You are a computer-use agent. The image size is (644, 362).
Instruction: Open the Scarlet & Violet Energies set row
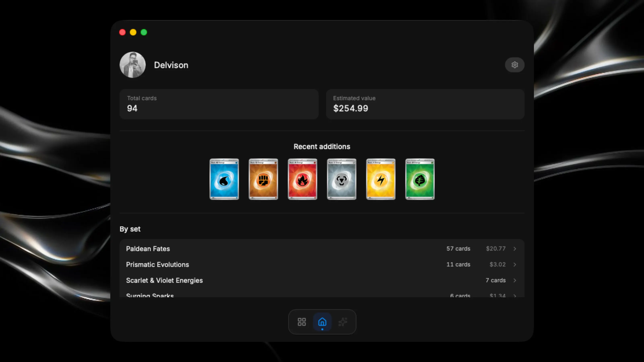[322, 280]
